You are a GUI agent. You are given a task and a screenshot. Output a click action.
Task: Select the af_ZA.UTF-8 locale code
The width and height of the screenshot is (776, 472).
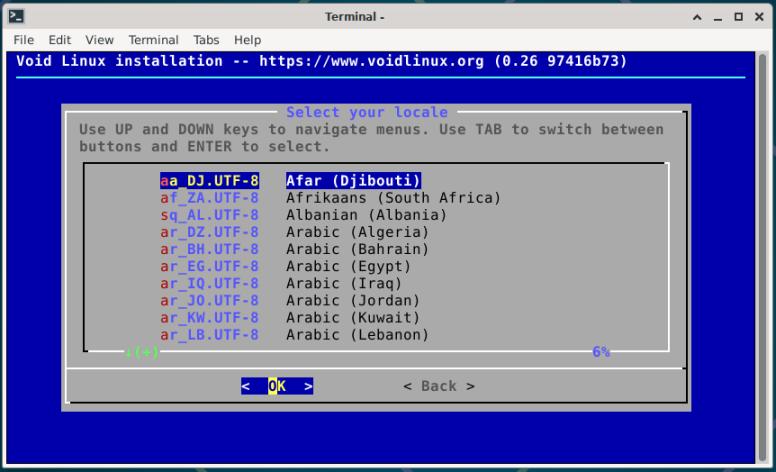[209, 198]
